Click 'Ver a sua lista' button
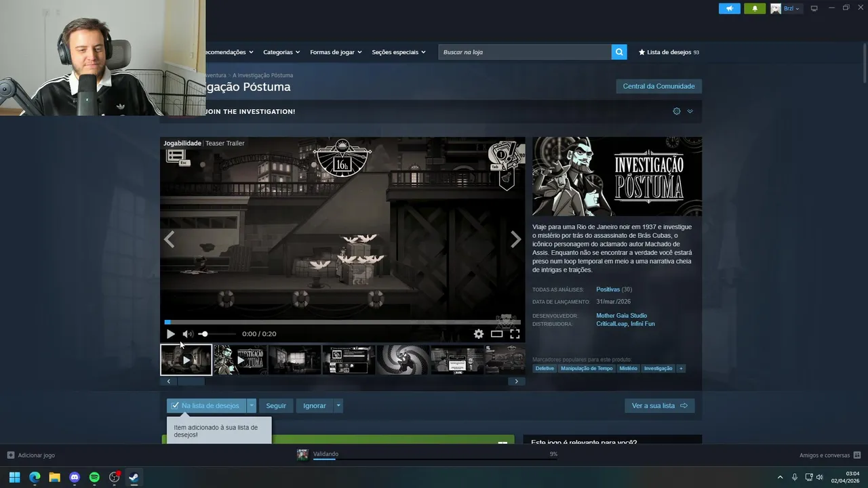Viewport: 868px width, 488px height. coord(659,405)
